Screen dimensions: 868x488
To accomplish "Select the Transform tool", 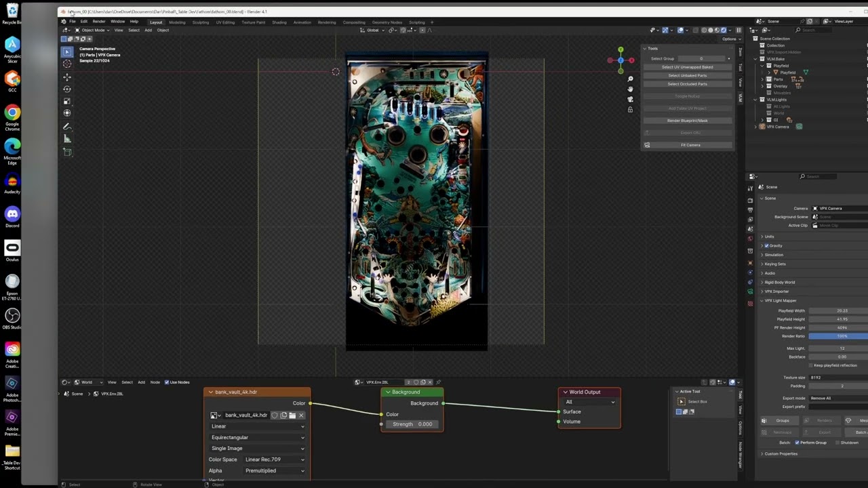I will 67,113.
